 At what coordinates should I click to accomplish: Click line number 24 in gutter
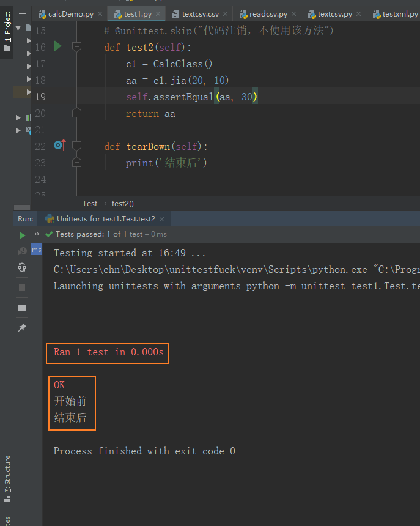(x=40, y=179)
